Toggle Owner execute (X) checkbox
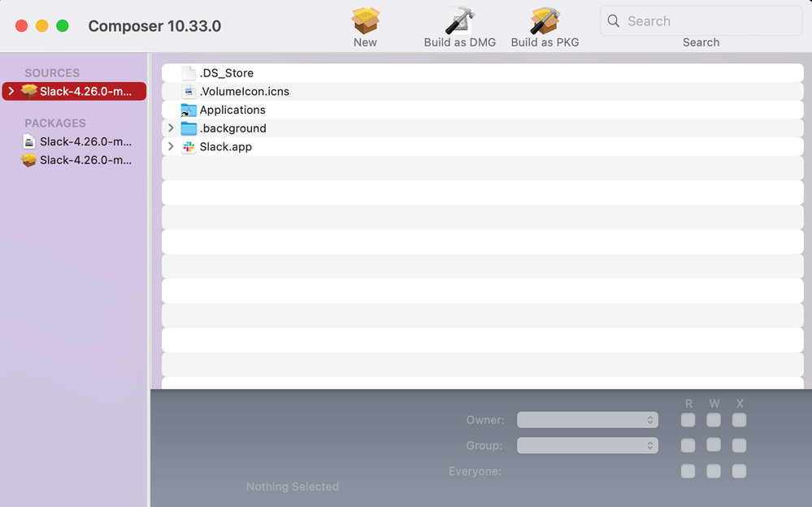Image resolution: width=812 pixels, height=507 pixels. (x=739, y=420)
